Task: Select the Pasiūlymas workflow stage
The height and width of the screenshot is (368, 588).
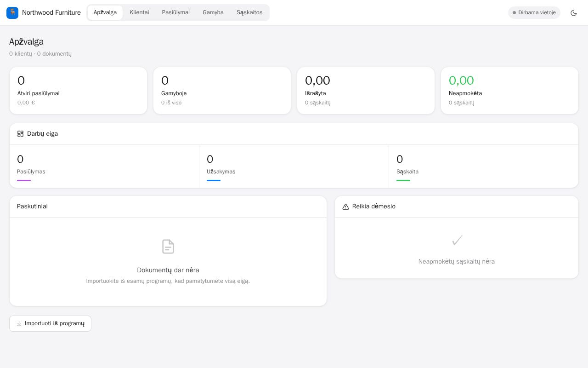Action: pyautogui.click(x=104, y=166)
